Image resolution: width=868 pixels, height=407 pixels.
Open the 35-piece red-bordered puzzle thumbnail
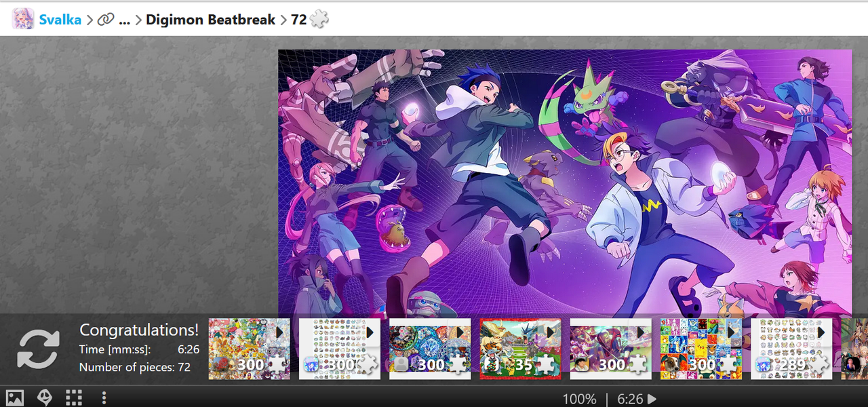[520, 349]
